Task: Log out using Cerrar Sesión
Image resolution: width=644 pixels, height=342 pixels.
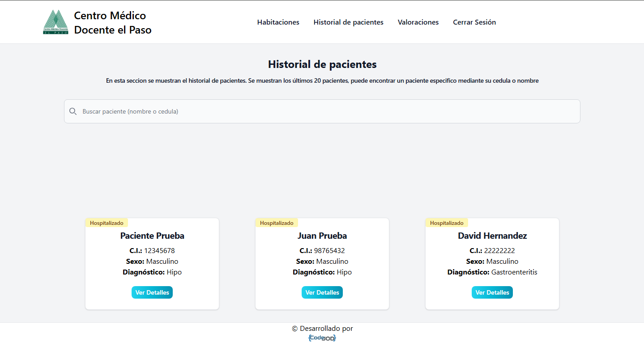Action: [x=474, y=22]
